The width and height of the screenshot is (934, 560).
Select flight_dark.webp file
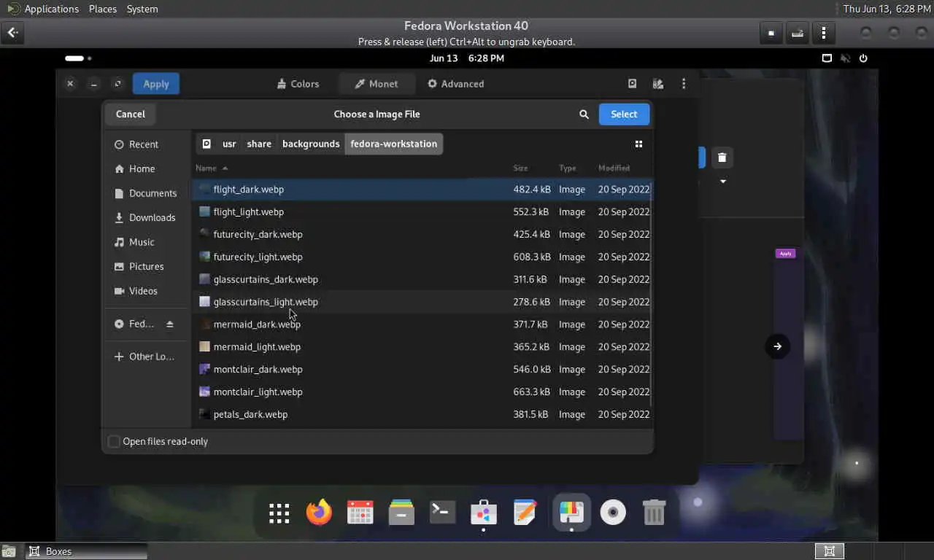click(x=422, y=189)
